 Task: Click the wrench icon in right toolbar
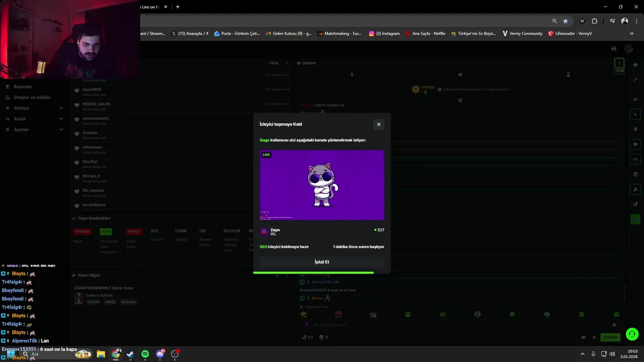click(x=635, y=190)
